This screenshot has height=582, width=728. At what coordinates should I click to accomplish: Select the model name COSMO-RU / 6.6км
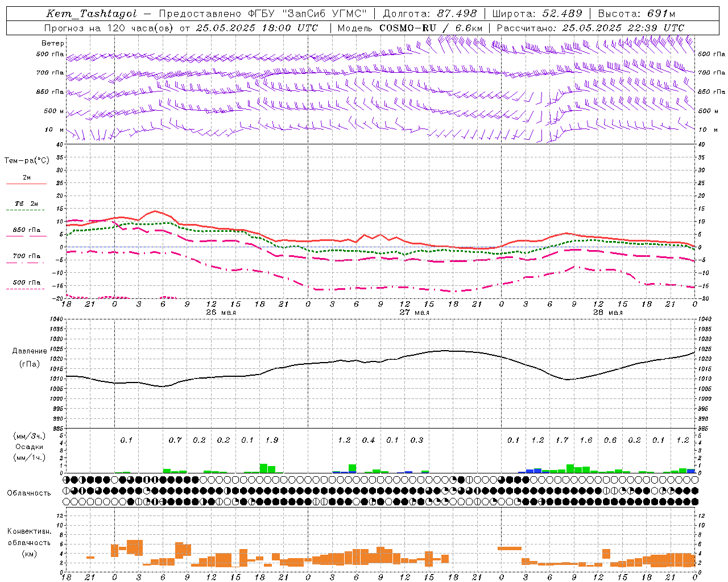coord(431,27)
